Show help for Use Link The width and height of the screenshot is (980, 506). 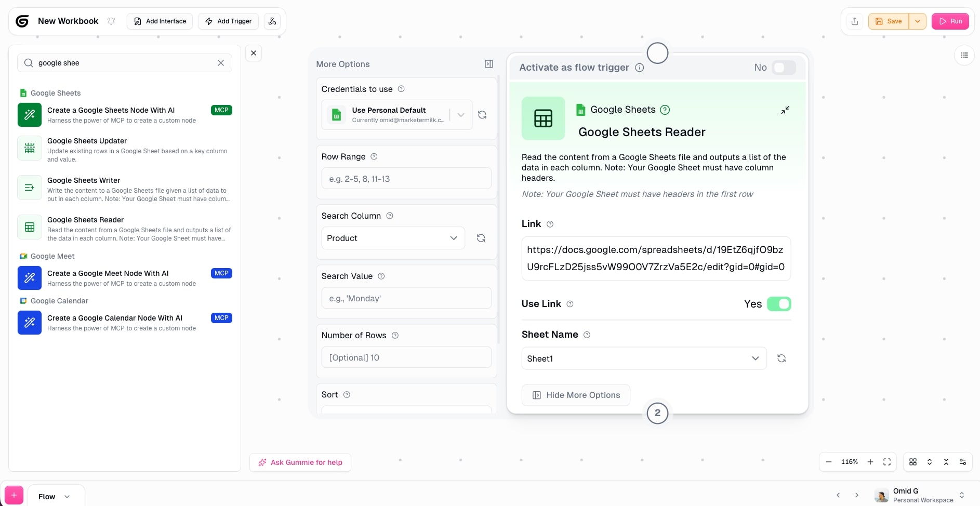[570, 304]
